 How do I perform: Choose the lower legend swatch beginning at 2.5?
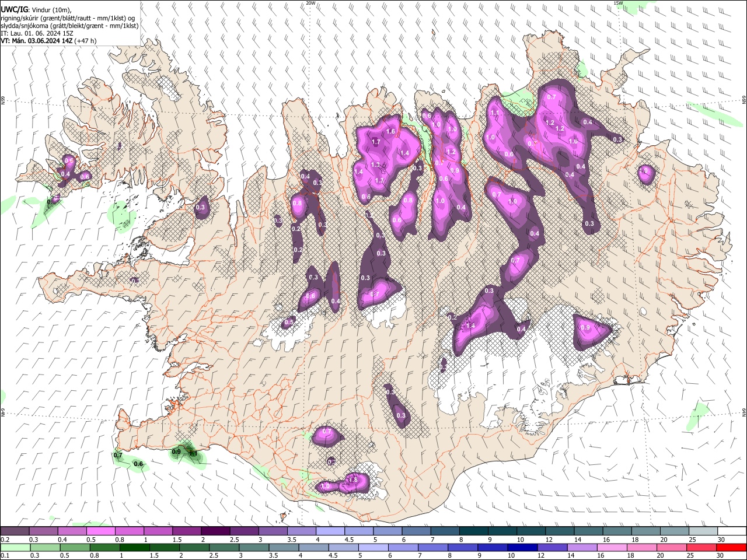[x=224, y=547]
